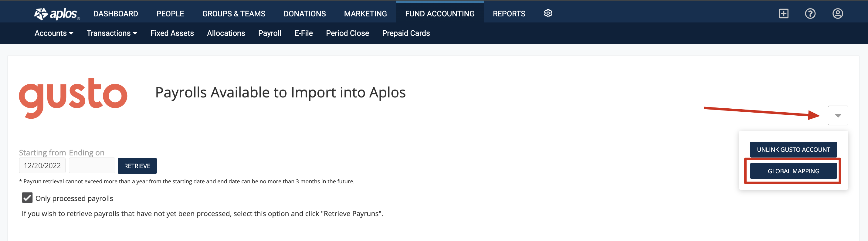Toggle Only processed payrolls checkbox

point(27,198)
